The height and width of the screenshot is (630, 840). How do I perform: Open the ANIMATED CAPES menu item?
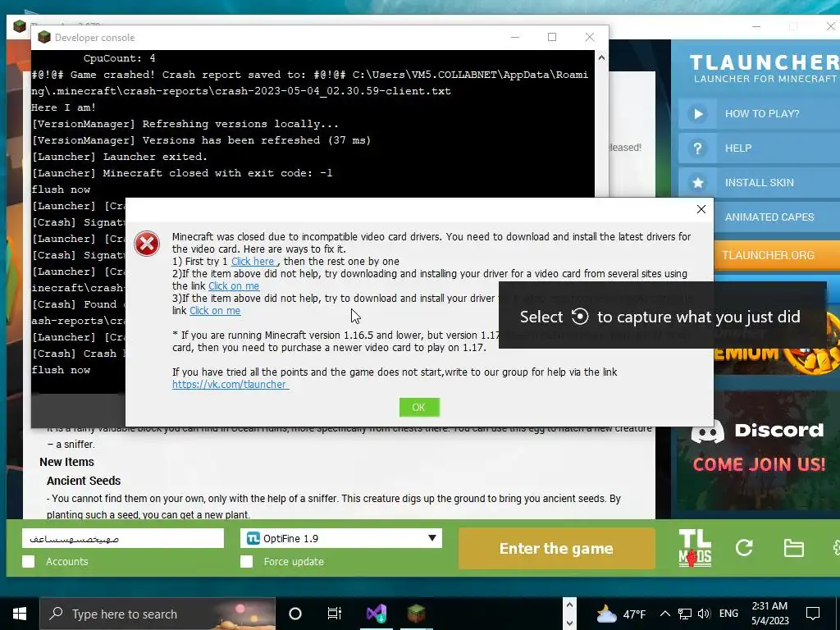coord(769,217)
